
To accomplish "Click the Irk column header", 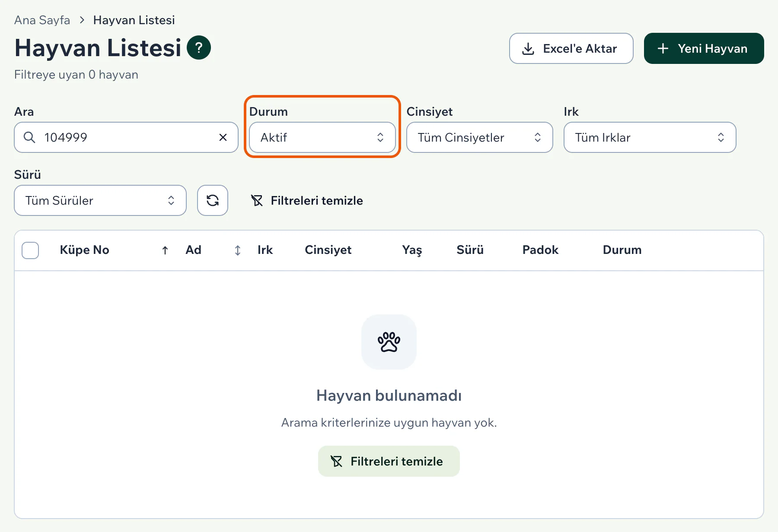I will click(265, 250).
